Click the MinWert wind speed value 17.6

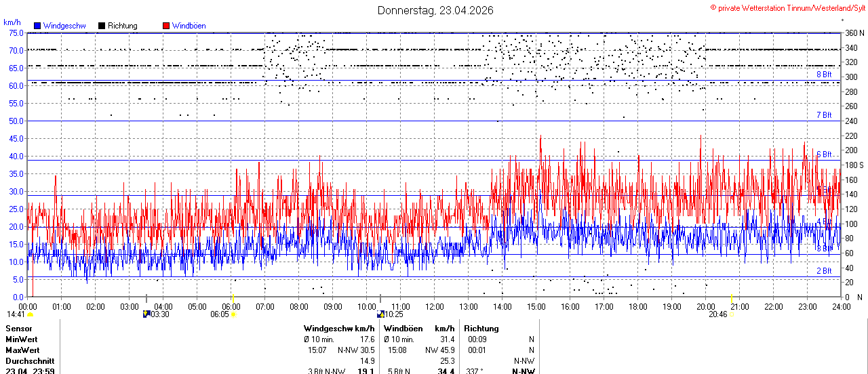tap(367, 339)
